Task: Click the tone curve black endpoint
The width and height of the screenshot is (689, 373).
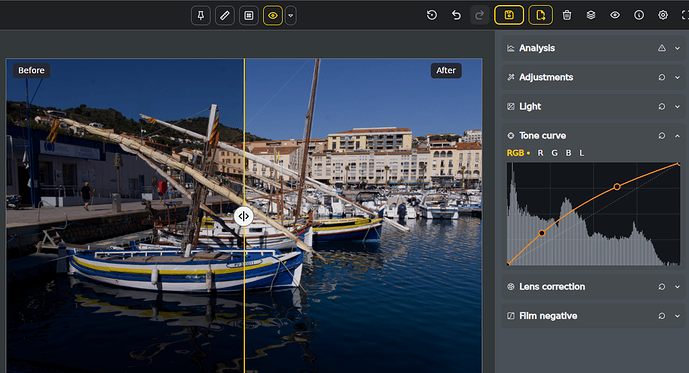Action: (508, 264)
